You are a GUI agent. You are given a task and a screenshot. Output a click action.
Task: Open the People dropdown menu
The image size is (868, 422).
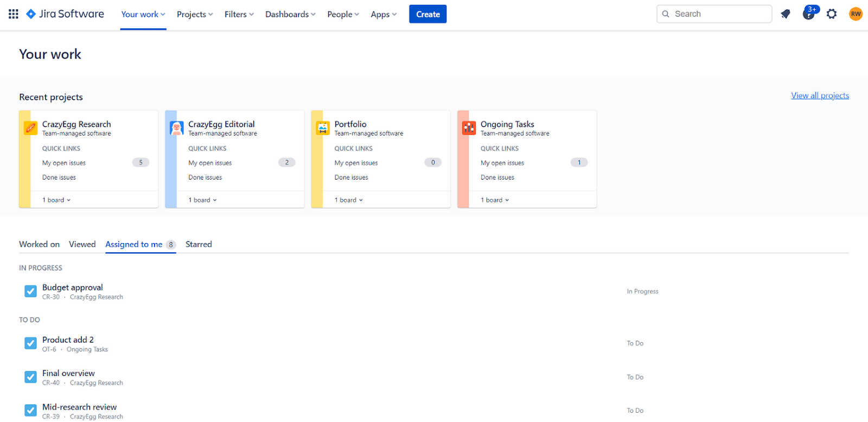pyautogui.click(x=343, y=14)
